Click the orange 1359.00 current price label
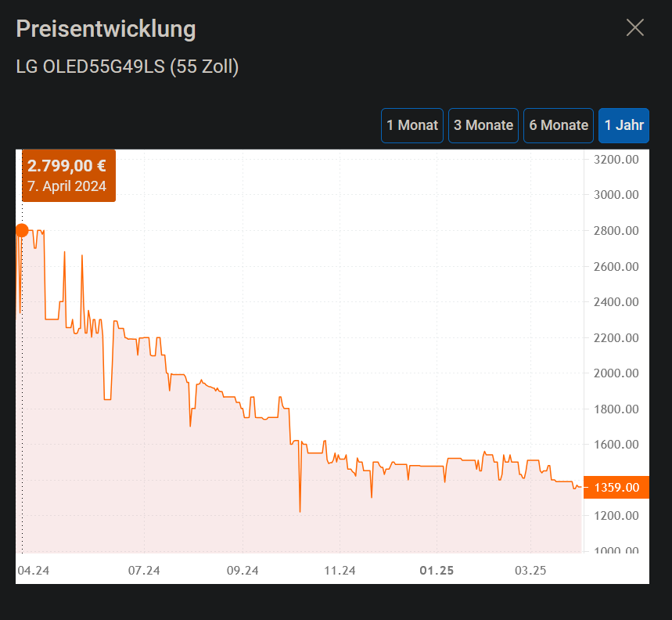This screenshot has width=672, height=620. click(x=616, y=487)
